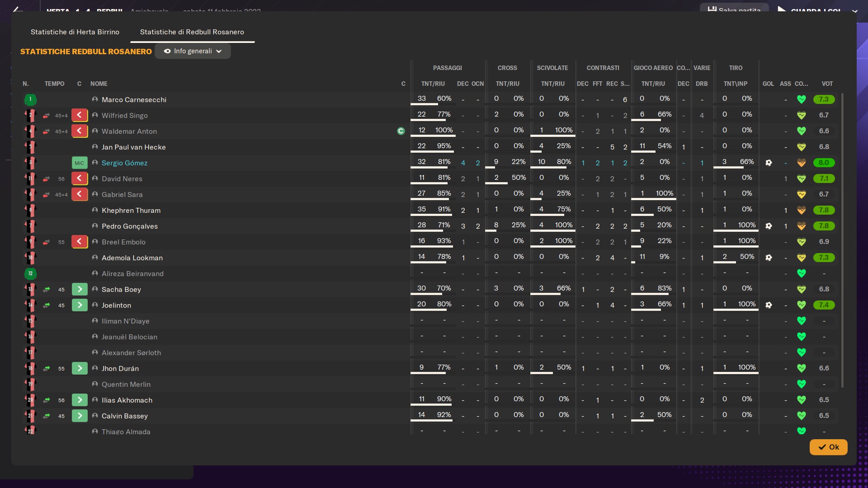
Task: Open the Info generali view dropdown
Action: pos(193,51)
